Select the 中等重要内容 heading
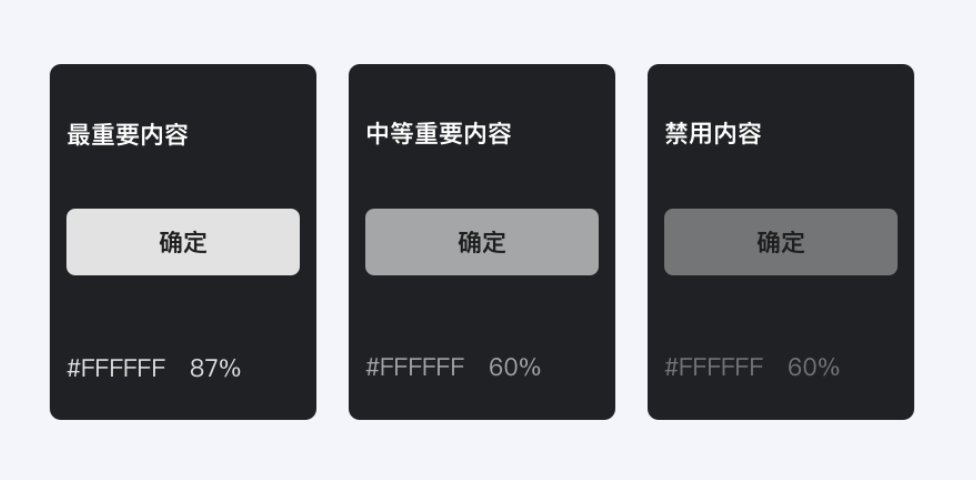This screenshot has width=976, height=480. (x=438, y=135)
